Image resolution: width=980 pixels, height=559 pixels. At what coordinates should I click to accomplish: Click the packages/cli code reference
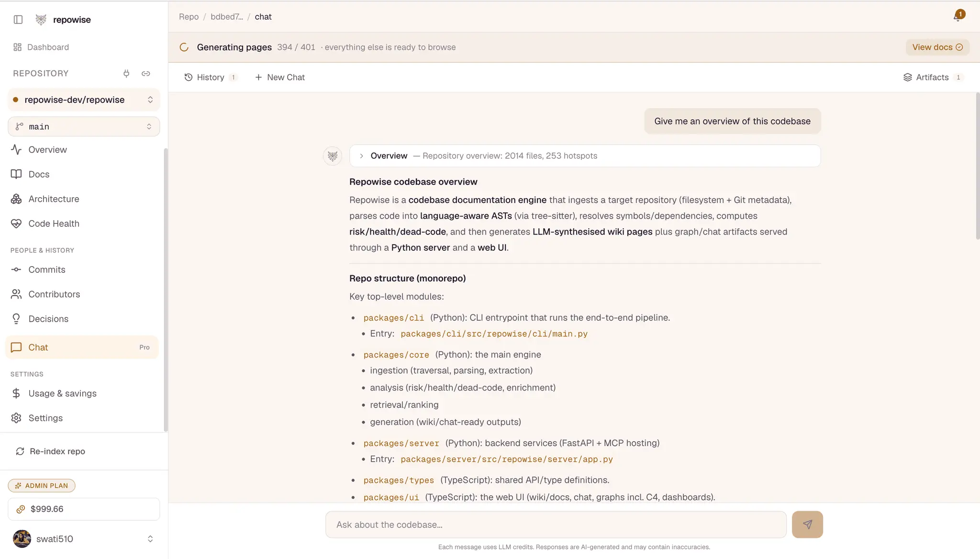pos(393,318)
